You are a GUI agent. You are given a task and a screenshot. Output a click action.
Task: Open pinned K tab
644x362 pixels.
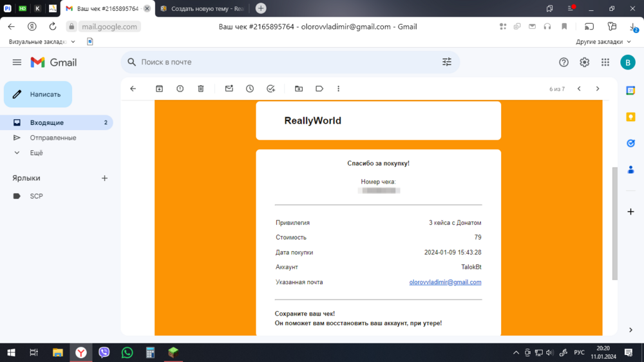(37, 8)
